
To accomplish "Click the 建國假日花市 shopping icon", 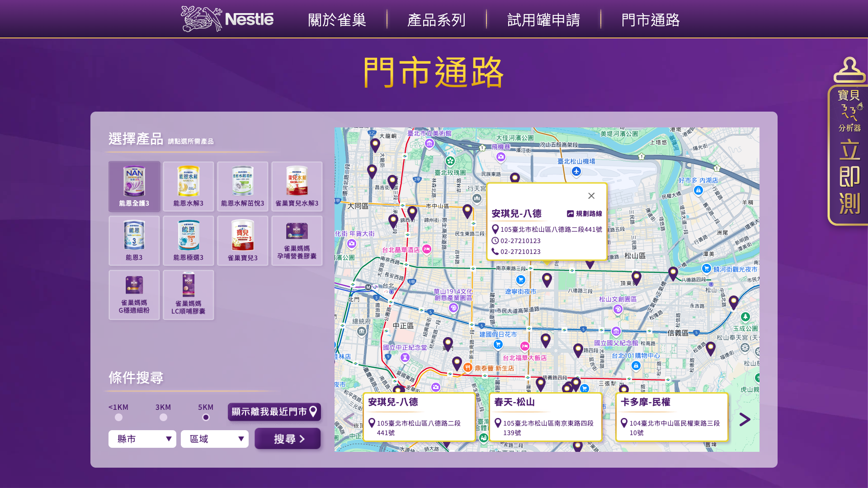I will 498,344.
